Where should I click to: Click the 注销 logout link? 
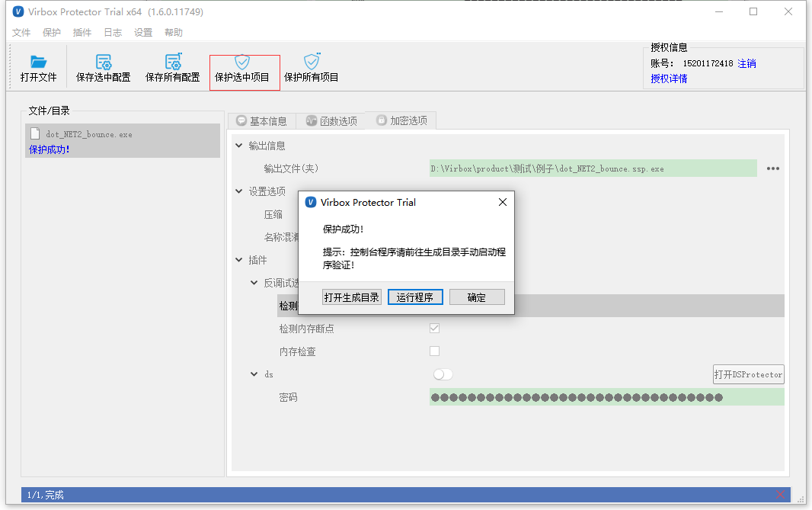pos(746,63)
